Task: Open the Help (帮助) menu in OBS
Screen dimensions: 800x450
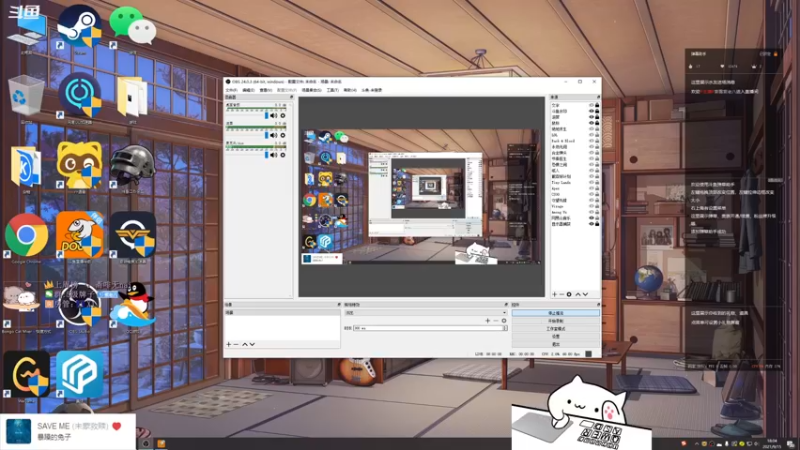Action: pos(349,90)
